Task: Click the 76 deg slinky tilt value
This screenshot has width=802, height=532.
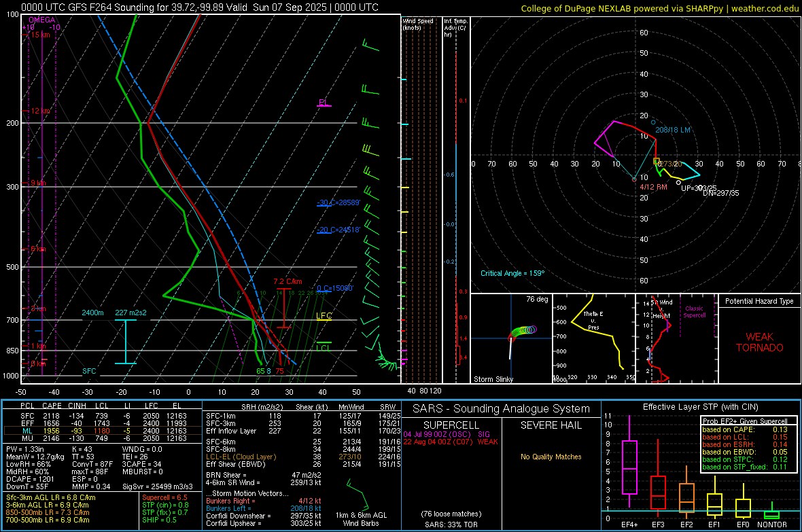Action: point(537,299)
